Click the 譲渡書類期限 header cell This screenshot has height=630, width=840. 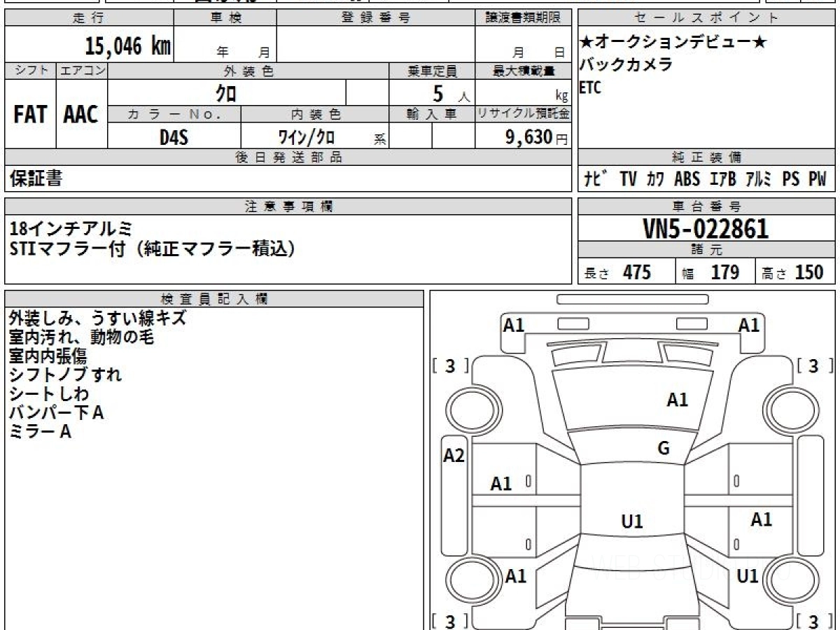click(x=523, y=18)
